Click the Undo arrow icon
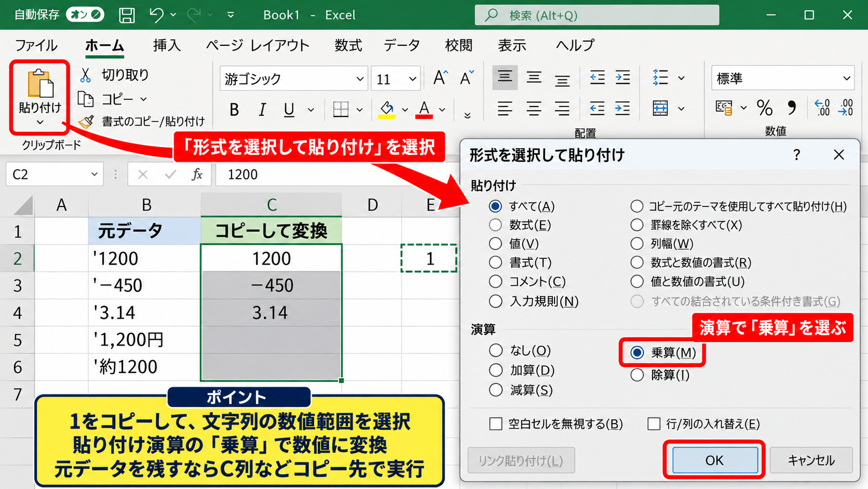This screenshot has height=489, width=868. coord(157,15)
